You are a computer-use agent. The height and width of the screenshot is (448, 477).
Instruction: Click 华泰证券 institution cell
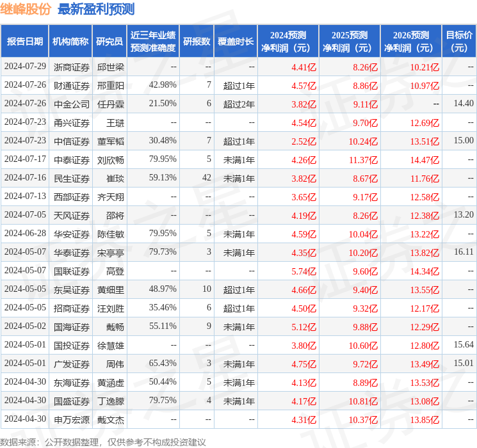click(72, 252)
